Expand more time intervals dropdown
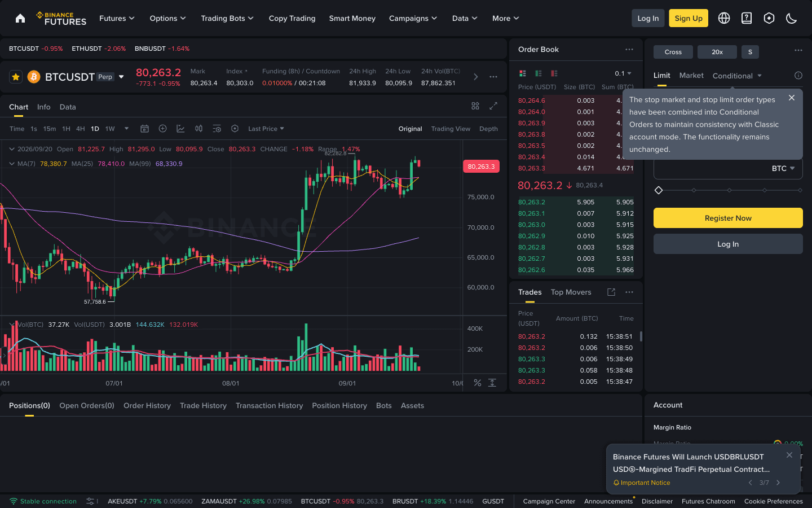Screen dimensions: 812x508 (126, 129)
